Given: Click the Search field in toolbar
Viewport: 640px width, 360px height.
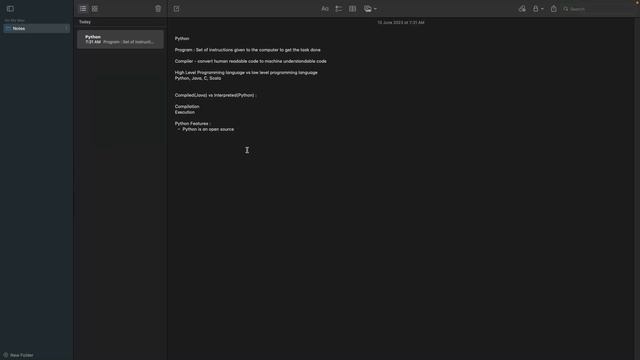Looking at the screenshot, I should pyautogui.click(x=598, y=9).
